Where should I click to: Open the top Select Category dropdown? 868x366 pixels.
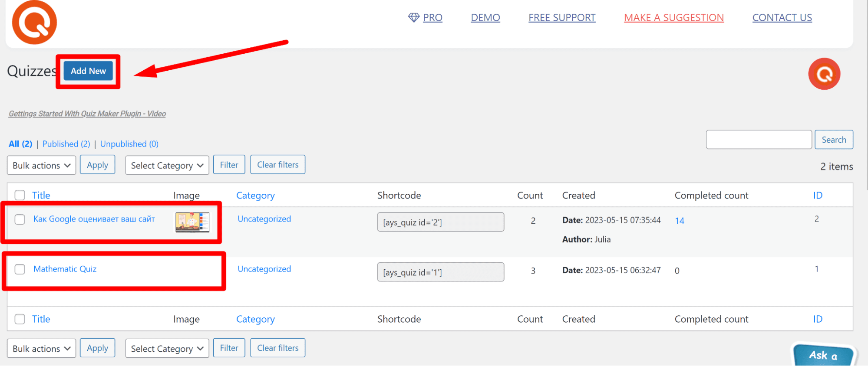click(x=167, y=165)
